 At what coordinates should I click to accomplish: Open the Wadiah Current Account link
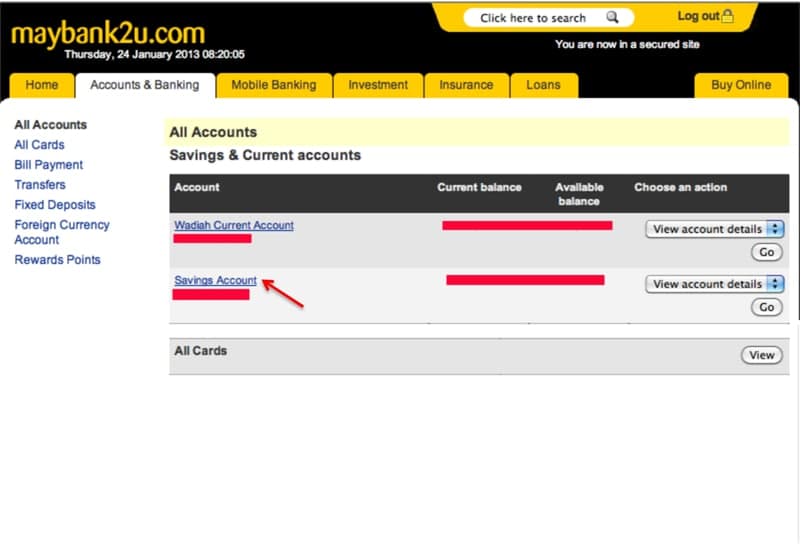[x=234, y=225]
